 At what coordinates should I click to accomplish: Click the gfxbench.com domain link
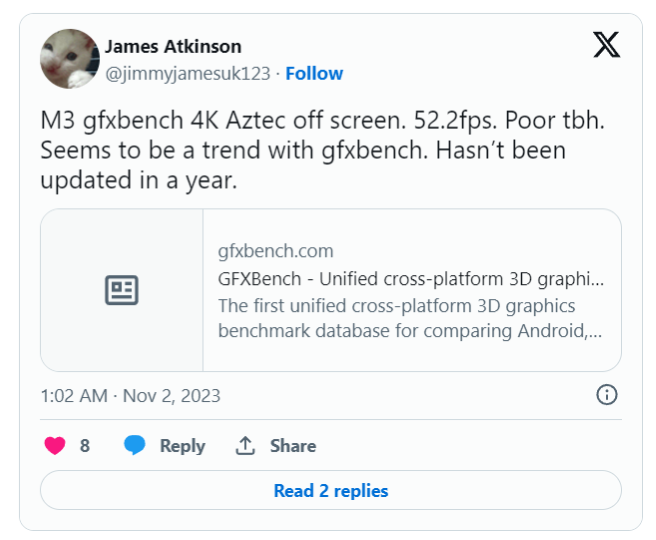(275, 251)
